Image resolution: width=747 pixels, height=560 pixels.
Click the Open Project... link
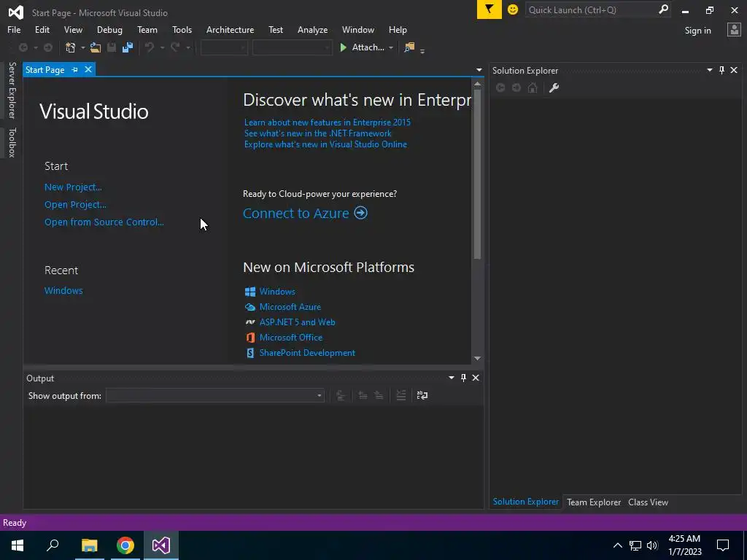tap(75, 205)
